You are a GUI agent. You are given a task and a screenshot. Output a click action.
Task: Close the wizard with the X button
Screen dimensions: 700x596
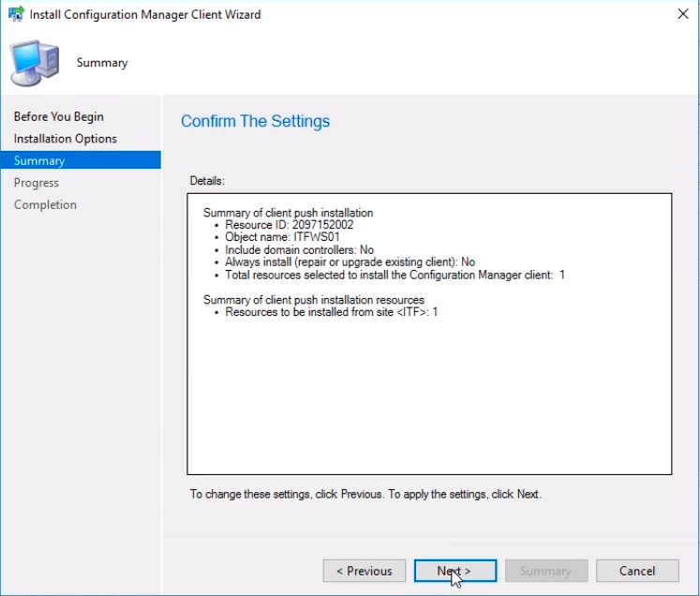tap(683, 14)
